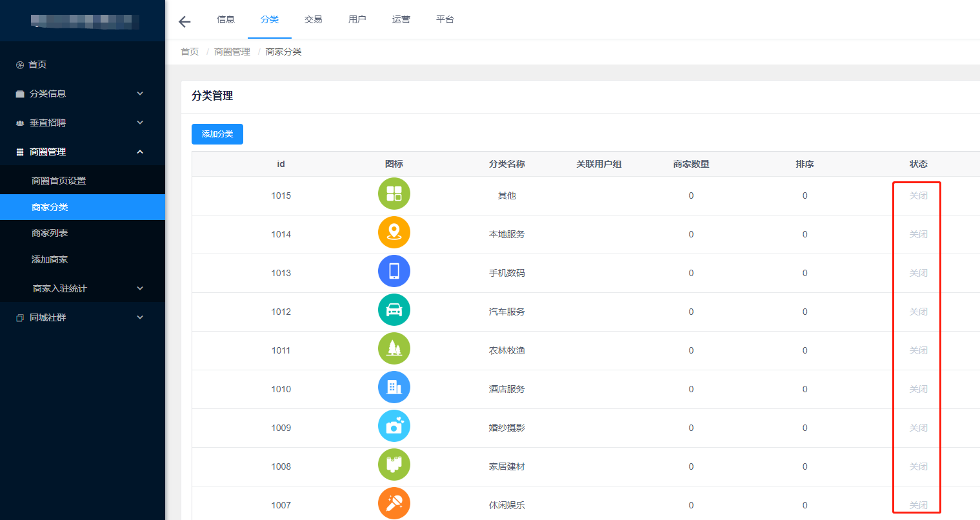This screenshot has height=520, width=980.
Task: Select 商家分类 in the sidebar
Action: pyautogui.click(x=83, y=207)
